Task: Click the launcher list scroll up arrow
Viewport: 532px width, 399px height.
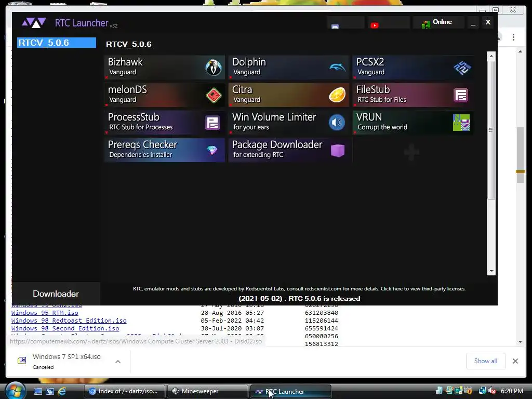Action: (491, 56)
